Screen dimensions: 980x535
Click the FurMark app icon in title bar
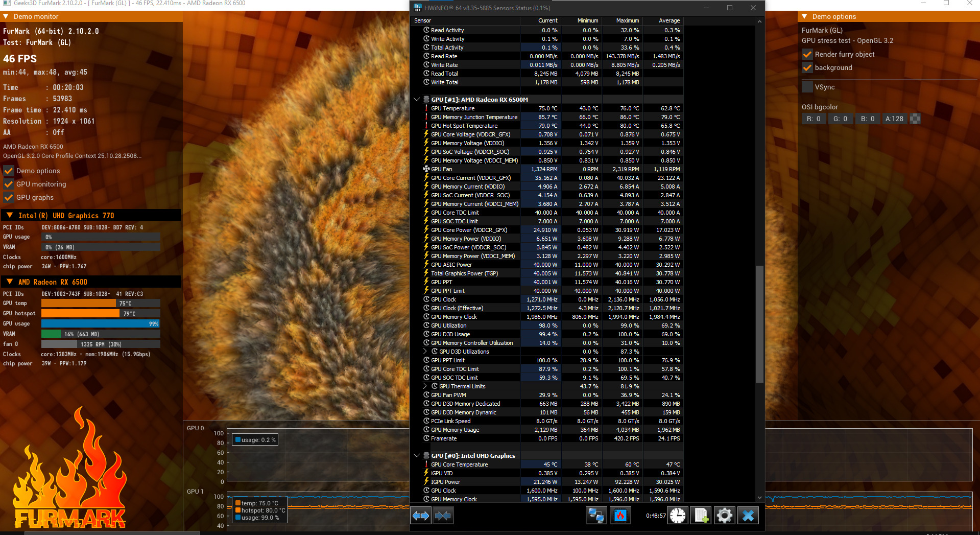7,3
